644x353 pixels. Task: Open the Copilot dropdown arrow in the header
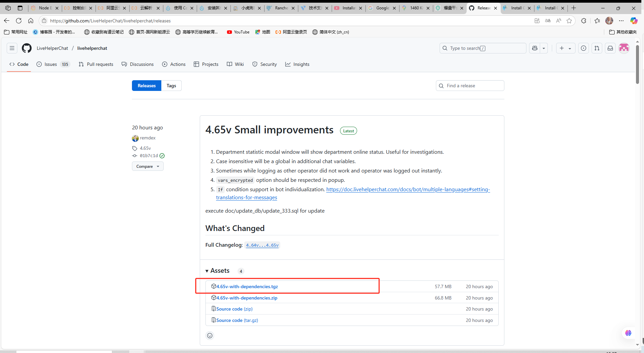(x=544, y=48)
